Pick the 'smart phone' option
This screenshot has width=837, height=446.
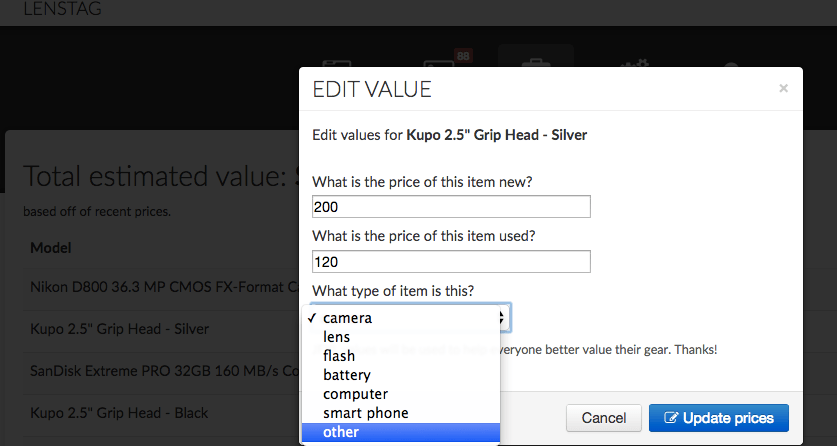[x=365, y=413]
